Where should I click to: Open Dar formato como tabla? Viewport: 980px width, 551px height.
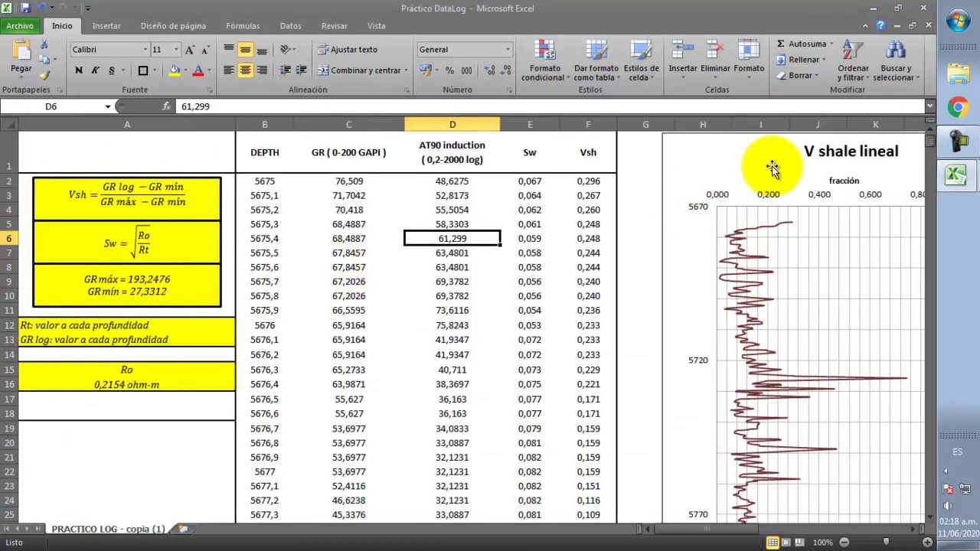596,61
